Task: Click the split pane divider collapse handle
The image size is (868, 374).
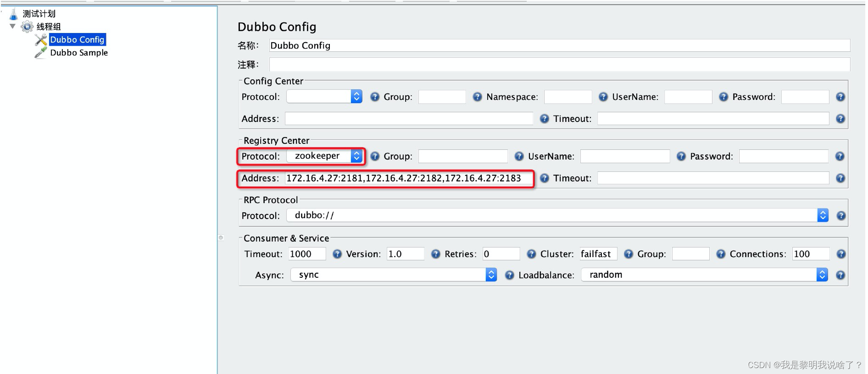Action: (x=221, y=237)
